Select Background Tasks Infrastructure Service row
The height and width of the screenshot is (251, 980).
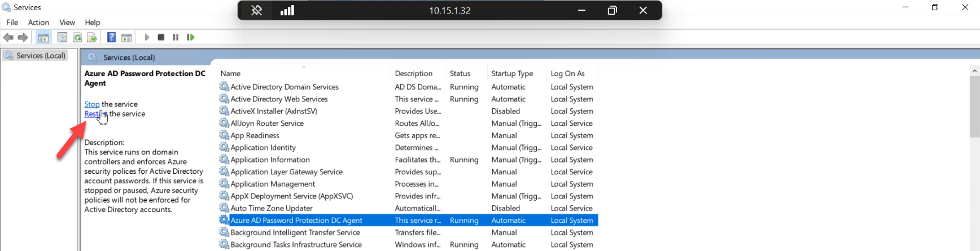[x=408, y=244]
